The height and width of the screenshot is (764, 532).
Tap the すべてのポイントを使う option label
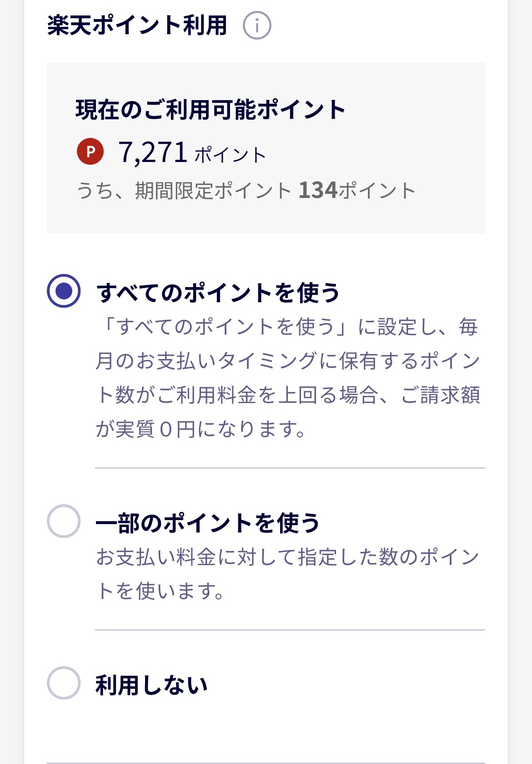[x=218, y=293]
